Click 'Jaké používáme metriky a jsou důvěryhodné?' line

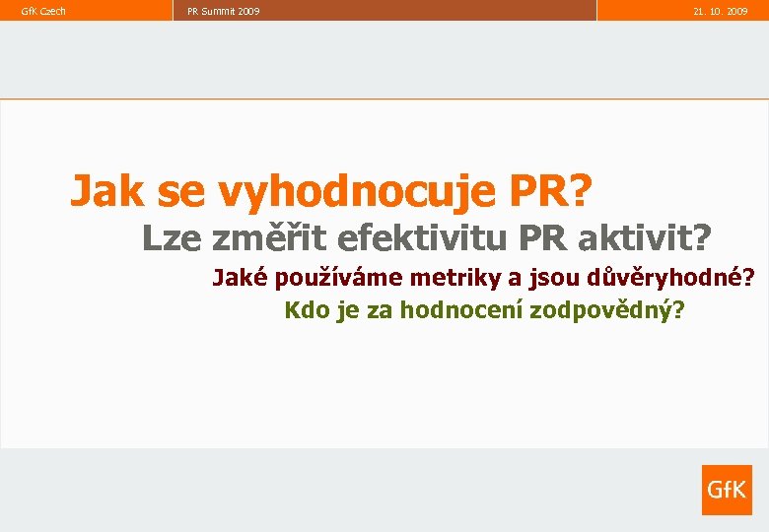pos(483,278)
